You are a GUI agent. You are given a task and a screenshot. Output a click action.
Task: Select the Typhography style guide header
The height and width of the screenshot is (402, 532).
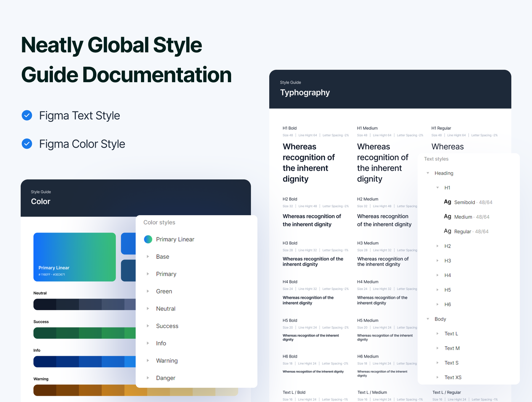click(x=305, y=92)
